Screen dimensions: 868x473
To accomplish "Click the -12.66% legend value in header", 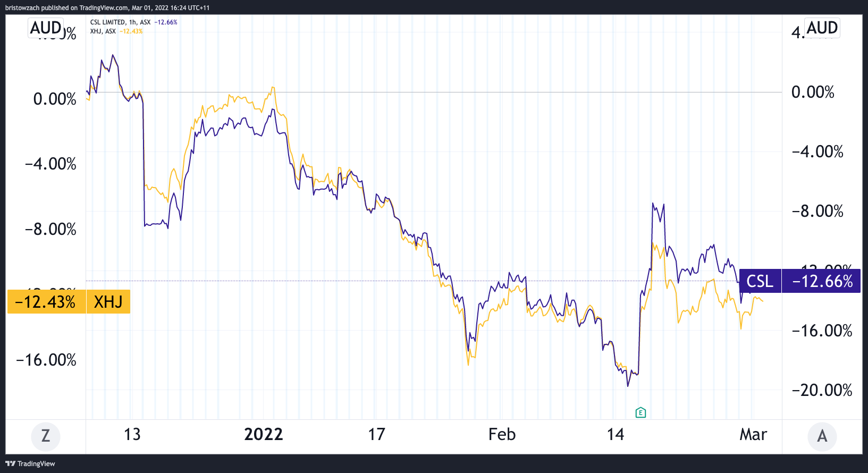I will pyautogui.click(x=166, y=22).
